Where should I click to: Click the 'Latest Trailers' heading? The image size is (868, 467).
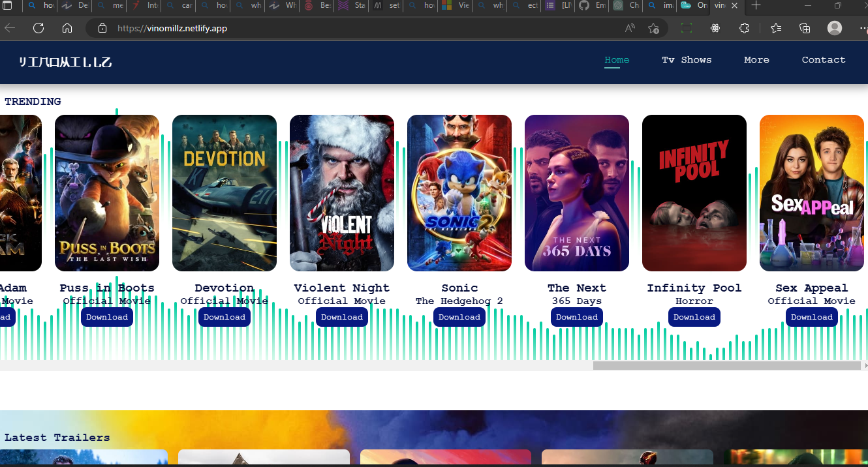57,438
